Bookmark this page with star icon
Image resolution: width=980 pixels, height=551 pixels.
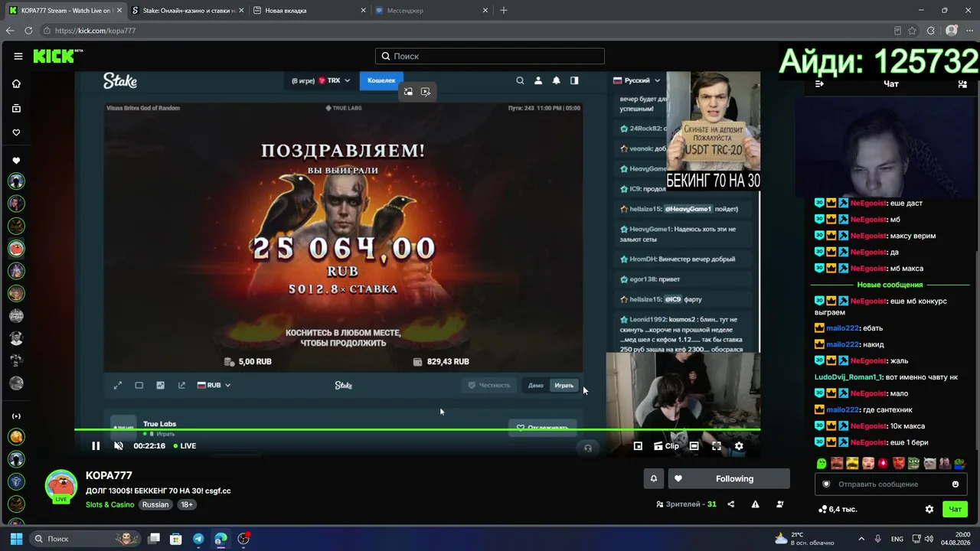pos(912,31)
